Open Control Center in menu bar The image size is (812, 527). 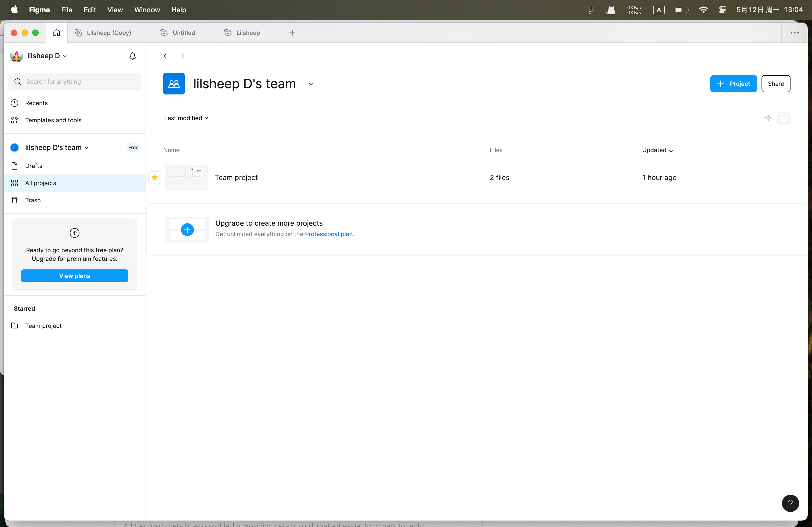pyautogui.click(x=723, y=10)
